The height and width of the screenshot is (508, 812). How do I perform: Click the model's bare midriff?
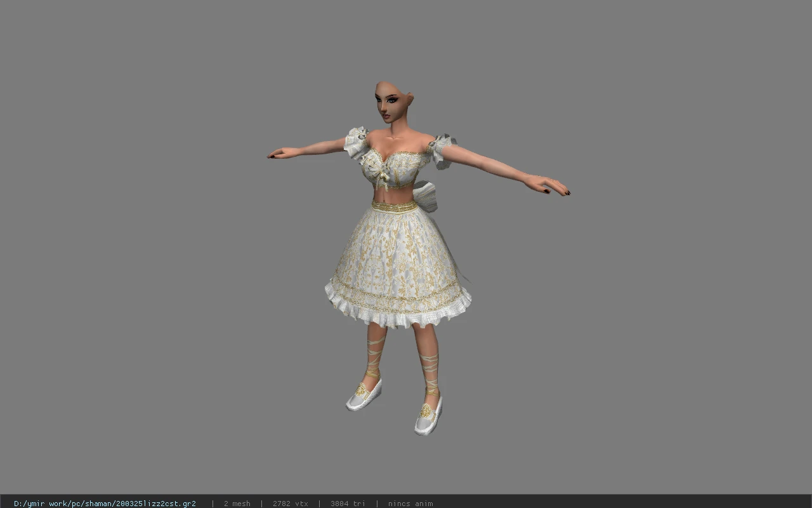pyautogui.click(x=393, y=194)
